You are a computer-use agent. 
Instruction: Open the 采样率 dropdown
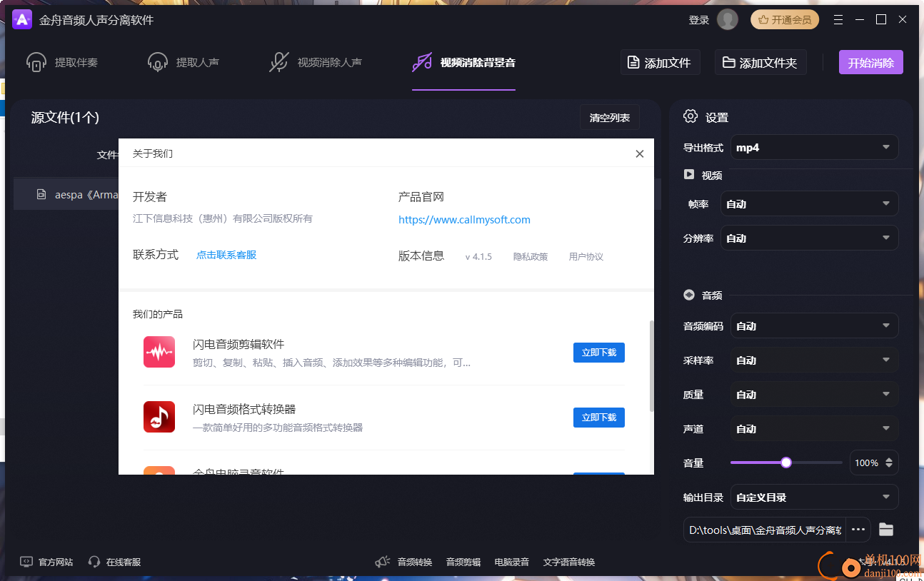point(814,360)
